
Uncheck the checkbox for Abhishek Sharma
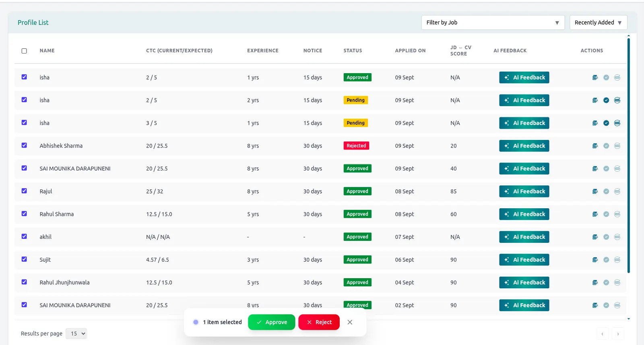tap(24, 146)
